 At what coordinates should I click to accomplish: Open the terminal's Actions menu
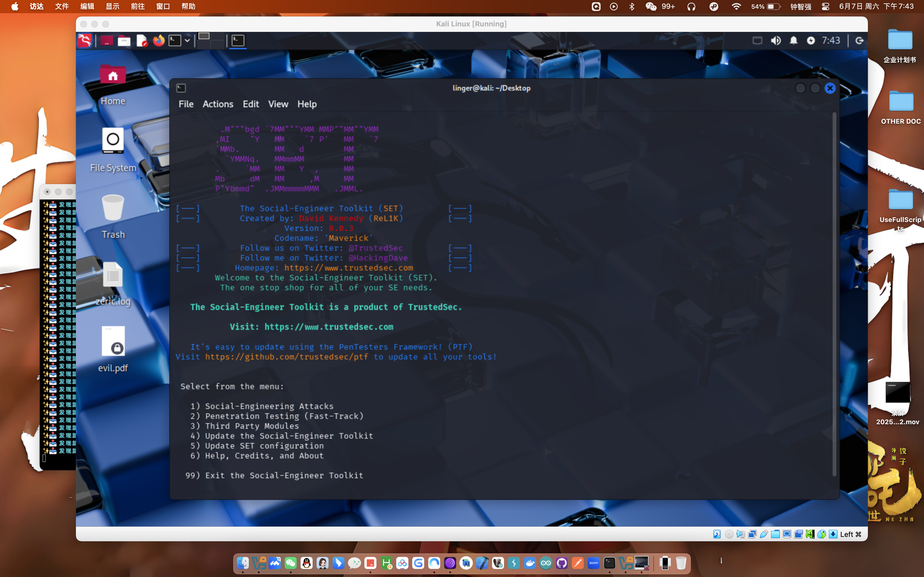218,104
